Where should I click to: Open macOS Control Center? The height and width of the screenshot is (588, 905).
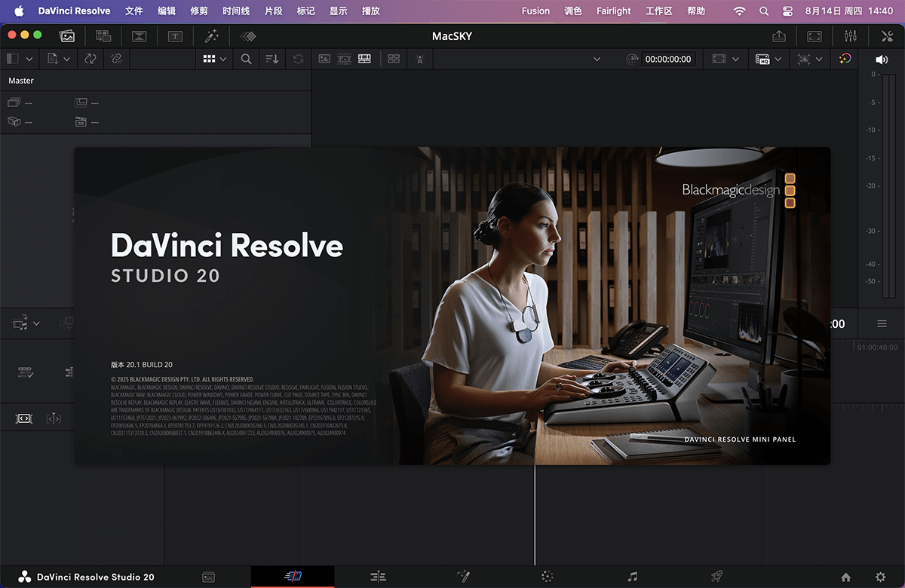(x=787, y=11)
